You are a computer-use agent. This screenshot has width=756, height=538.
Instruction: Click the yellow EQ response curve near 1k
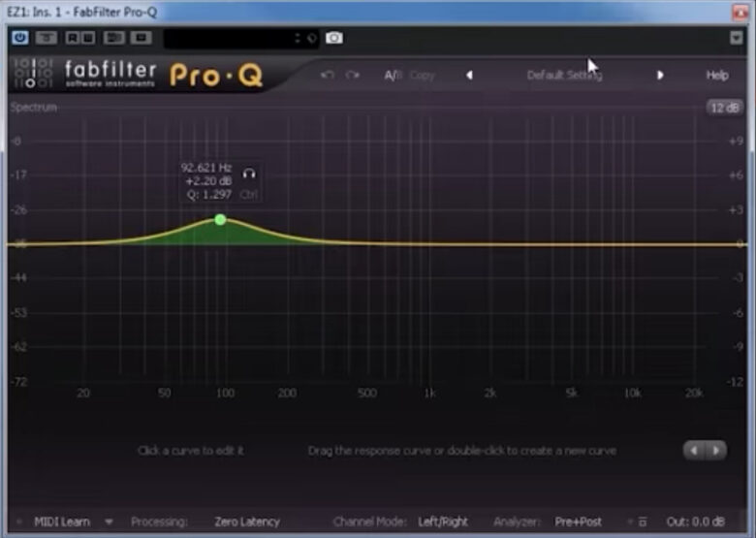point(430,244)
